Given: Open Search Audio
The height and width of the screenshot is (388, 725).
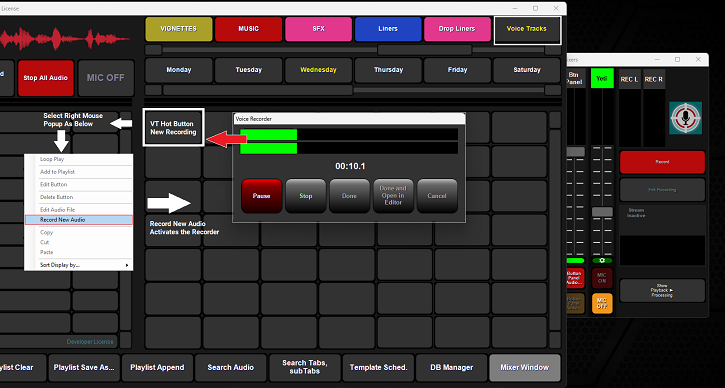Looking at the screenshot, I should [x=231, y=368].
